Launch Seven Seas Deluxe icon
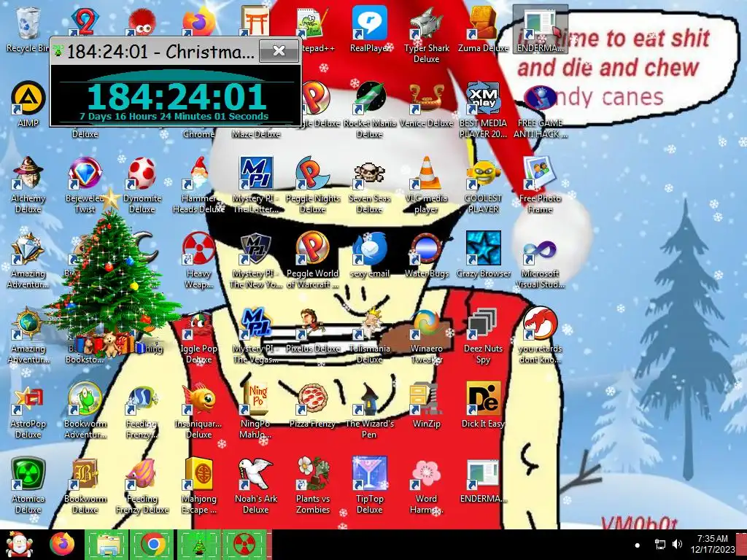 point(369,184)
